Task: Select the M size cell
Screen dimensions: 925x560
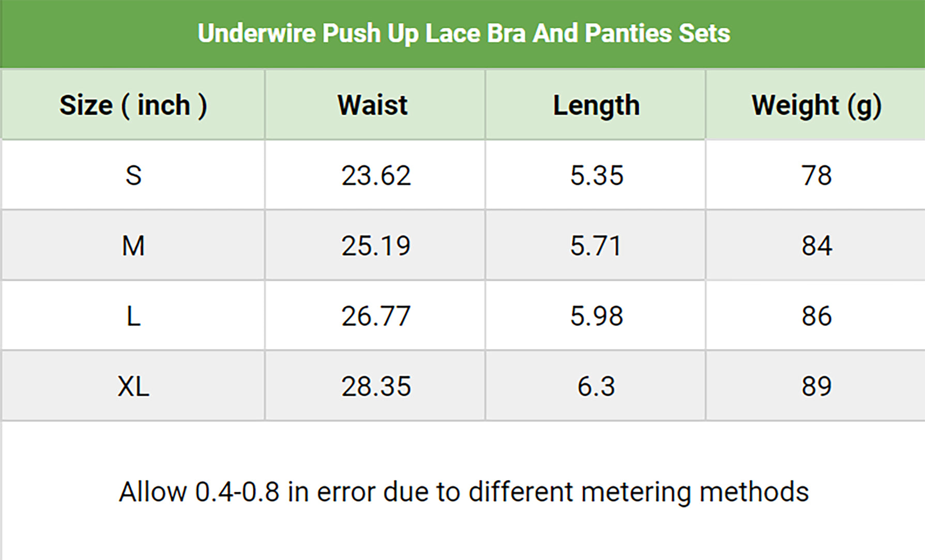Action: (x=133, y=245)
